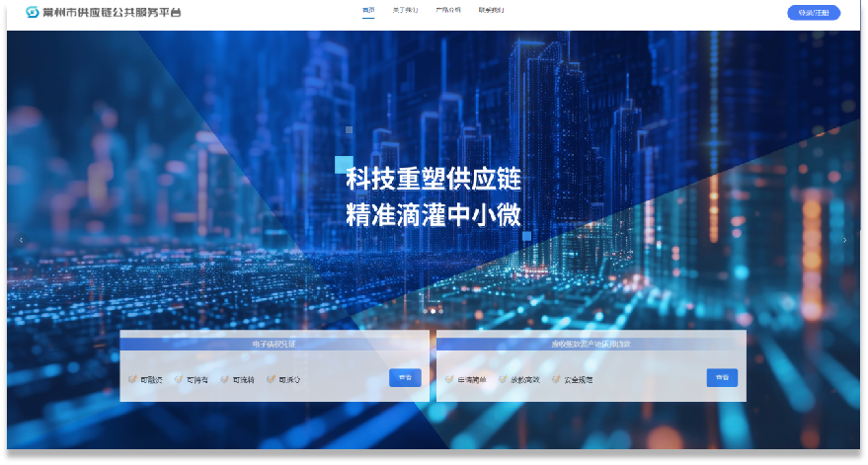Click the checkmark icon beside 可拆分
This screenshot has height=465, width=868.
click(x=272, y=379)
